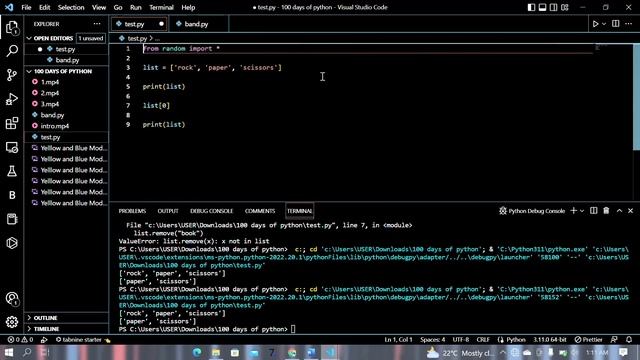Switch to the band.py editor tab
Viewport: 640px width, 360px height.
[196, 24]
